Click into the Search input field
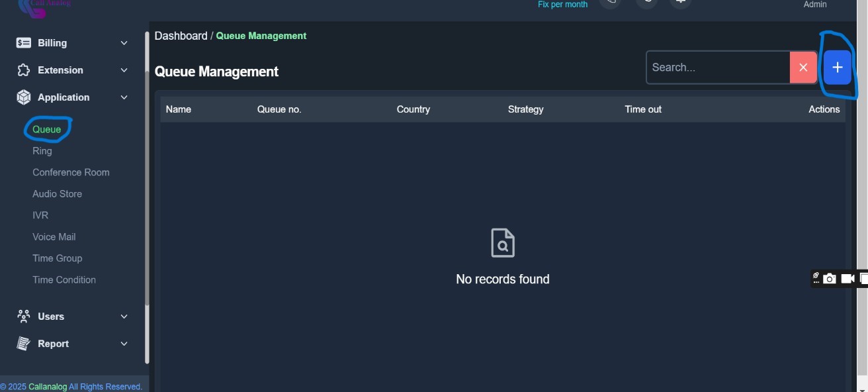This screenshot has width=868, height=392. tap(718, 68)
